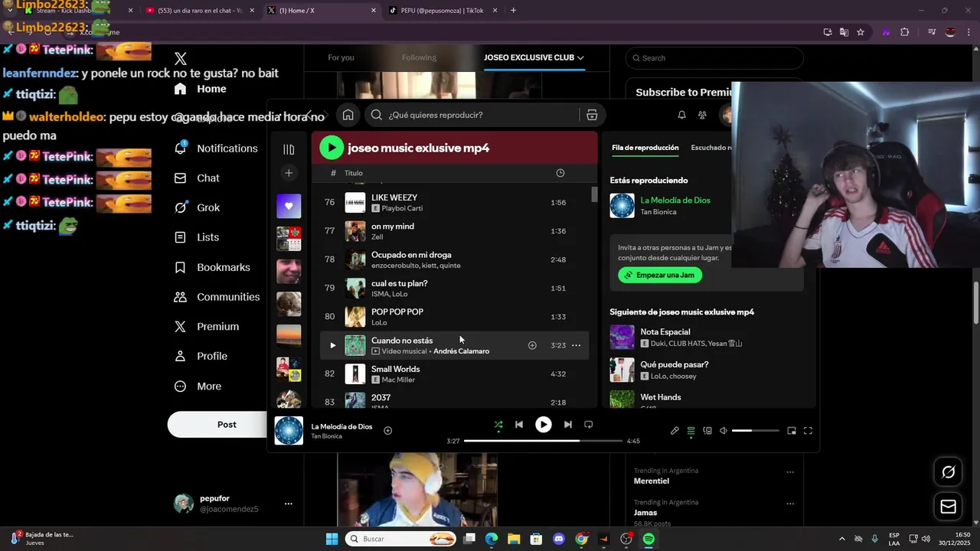
Task: Switch to Escuchado recientemente tab
Action: pyautogui.click(x=711, y=148)
